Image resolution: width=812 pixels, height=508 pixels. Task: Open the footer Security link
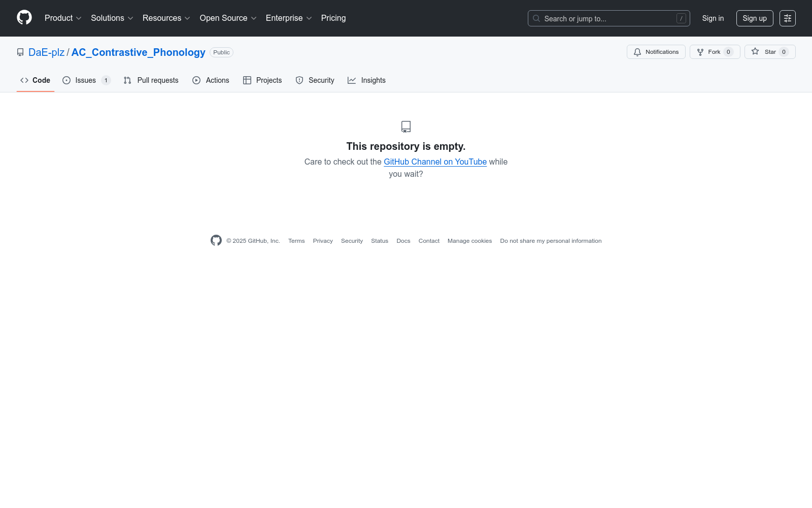click(x=352, y=241)
